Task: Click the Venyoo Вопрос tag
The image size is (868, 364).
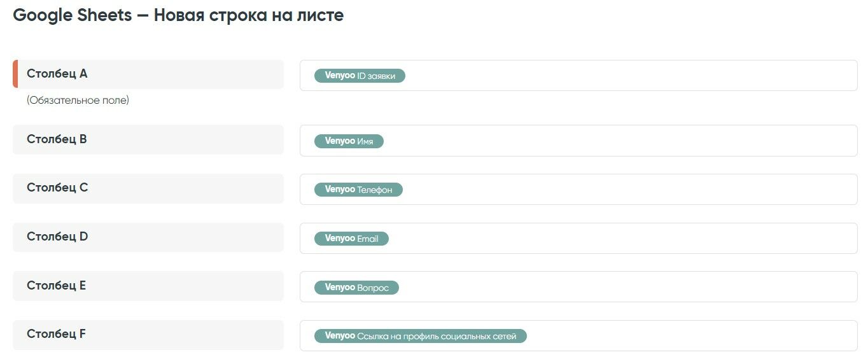Action: coord(356,288)
